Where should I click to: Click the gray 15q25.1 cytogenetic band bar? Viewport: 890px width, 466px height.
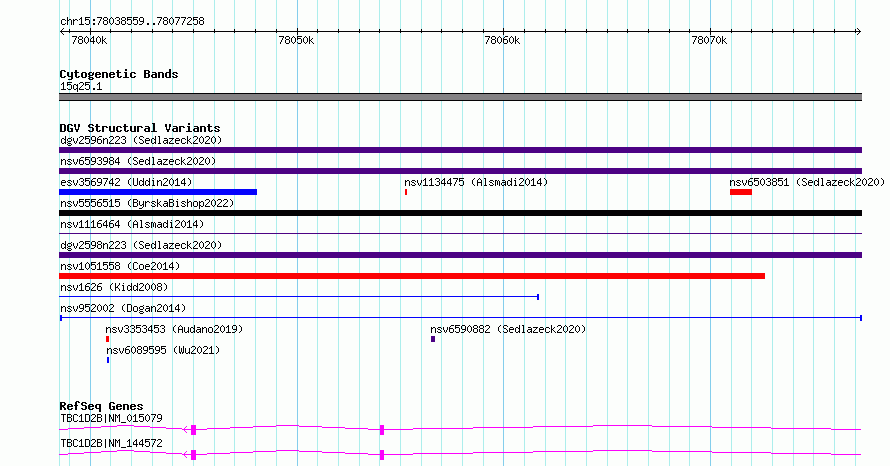tap(460, 97)
